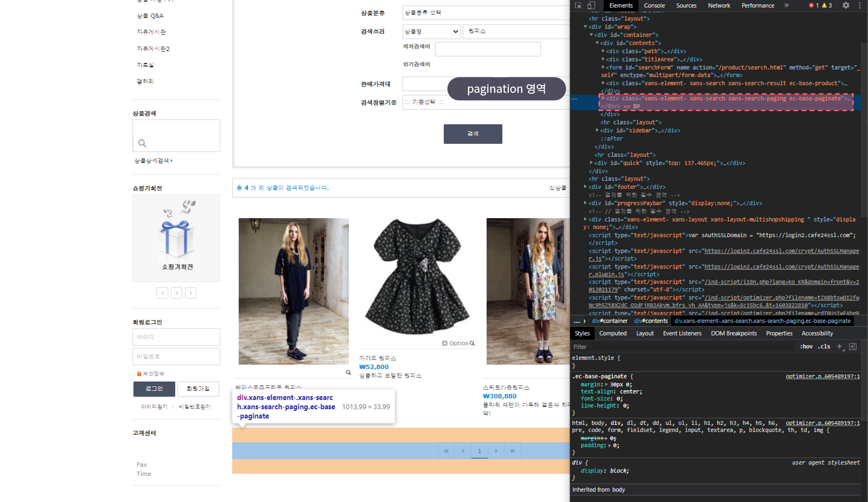Expand the div id="sidebar" node
The image size is (868, 502).
(597, 130)
